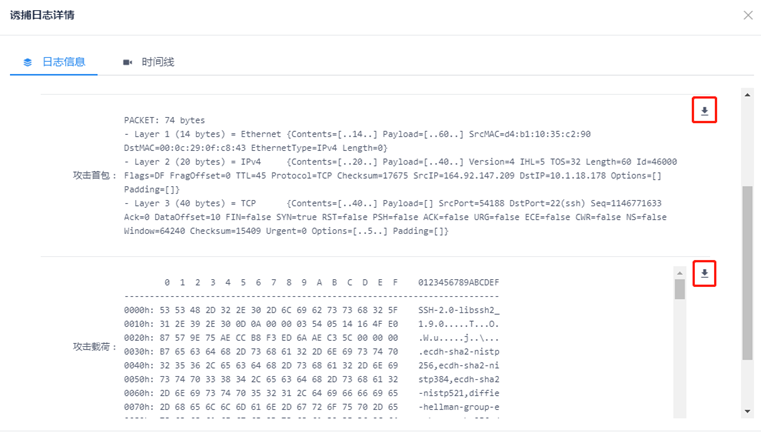
Task: Click the 诱捕日志详情 dialog title
Action: [42, 16]
